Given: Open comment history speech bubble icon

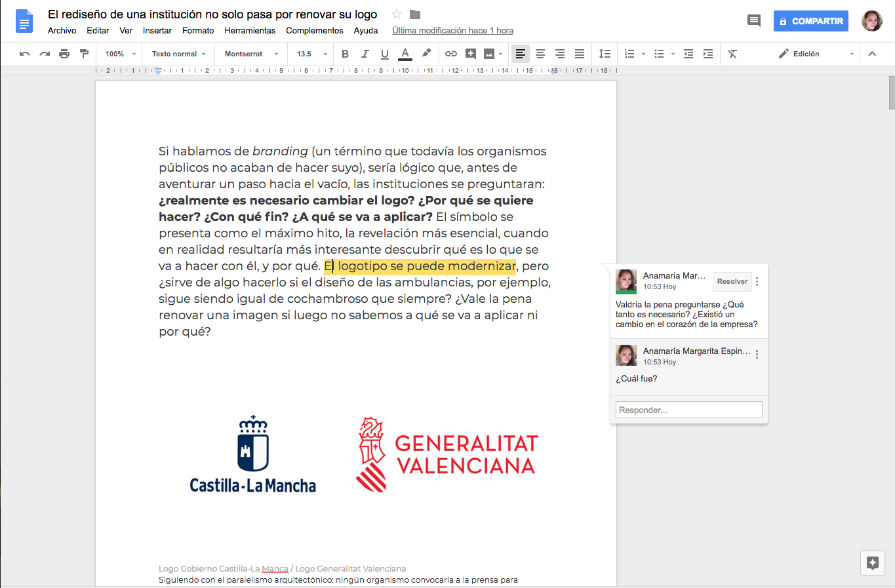Looking at the screenshot, I should pos(754,20).
